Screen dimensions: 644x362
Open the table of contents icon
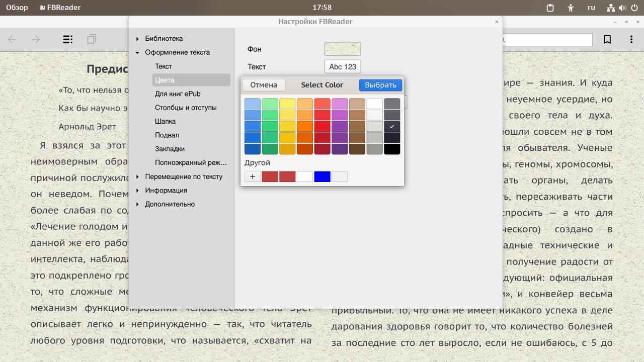coord(67,39)
